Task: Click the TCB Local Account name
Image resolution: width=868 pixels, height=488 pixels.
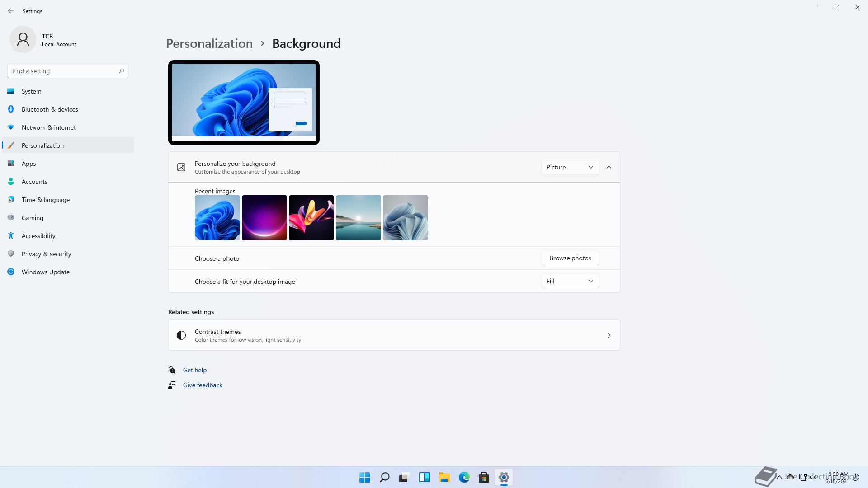Action: pos(59,40)
